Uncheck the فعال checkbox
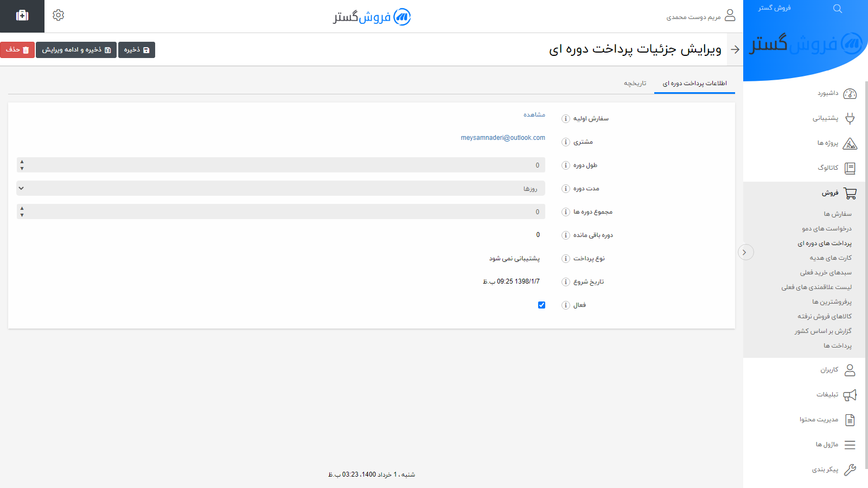This screenshot has height=488, width=868. (x=541, y=305)
